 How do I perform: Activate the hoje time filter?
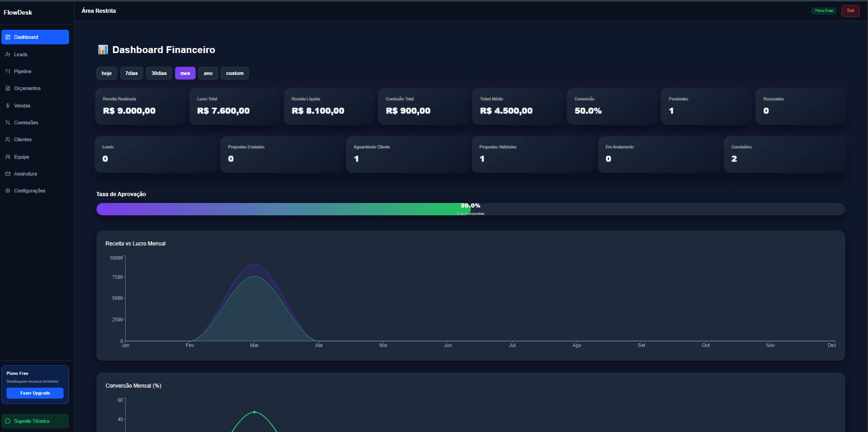pos(107,73)
